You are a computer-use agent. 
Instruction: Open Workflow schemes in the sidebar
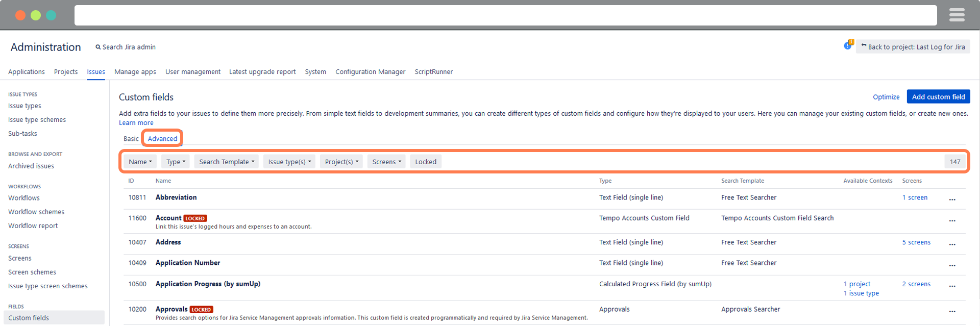pos(36,212)
